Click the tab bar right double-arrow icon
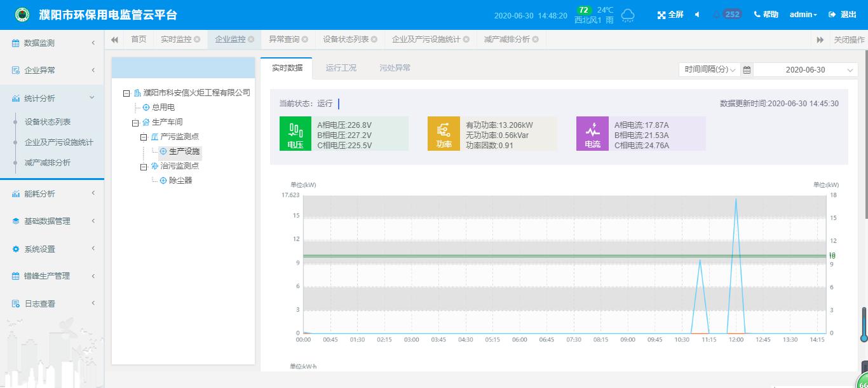This screenshot has width=868, height=388. [820, 39]
